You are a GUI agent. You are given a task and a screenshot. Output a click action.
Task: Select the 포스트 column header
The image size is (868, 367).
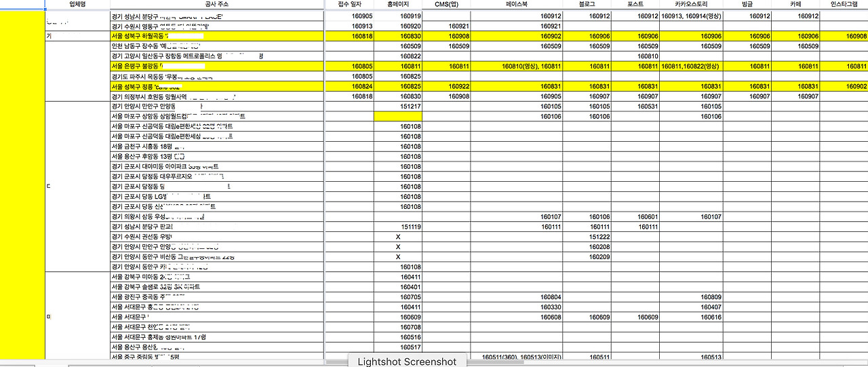635,4
